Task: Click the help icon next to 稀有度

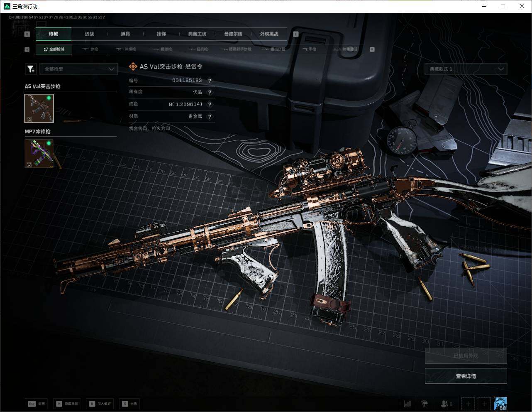Action: tap(210, 92)
